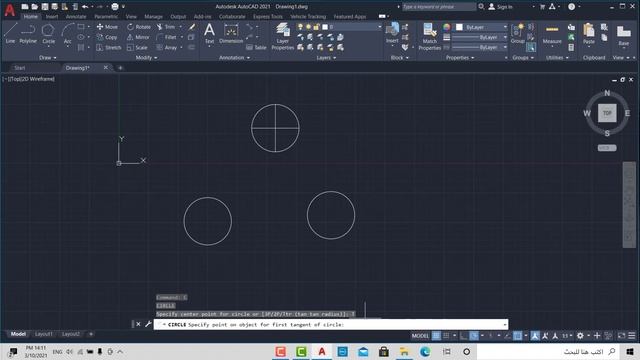Expand the Annotation panel
This screenshot has height=360, width=640.
(x=234, y=58)
